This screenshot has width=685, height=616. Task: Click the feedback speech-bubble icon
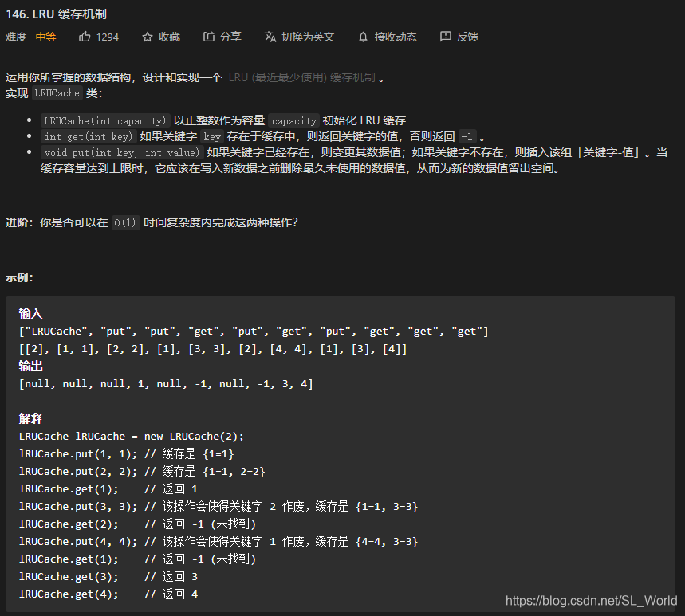pos(445,36)
